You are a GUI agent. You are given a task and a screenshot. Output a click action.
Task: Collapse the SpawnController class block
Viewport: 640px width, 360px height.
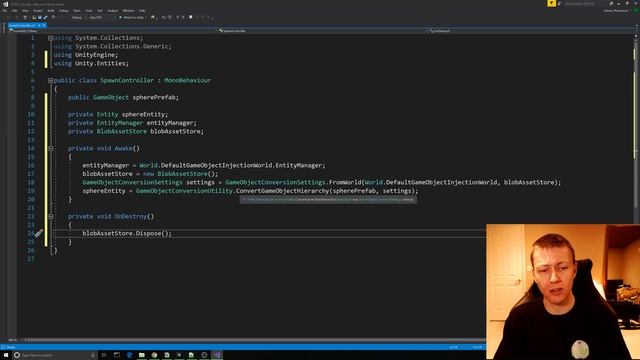[51, 80]
